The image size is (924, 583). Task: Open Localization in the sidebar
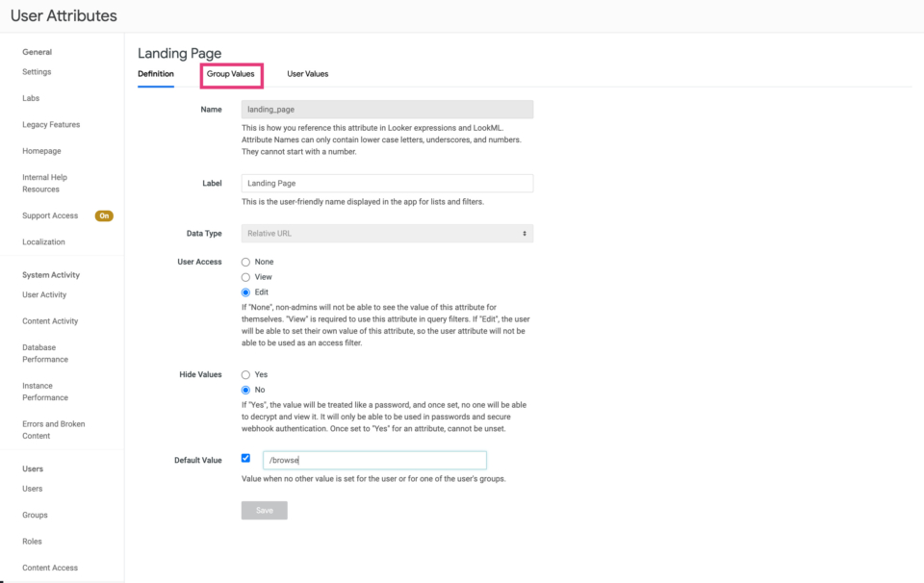pyautogui.click(x=43, y=242)
